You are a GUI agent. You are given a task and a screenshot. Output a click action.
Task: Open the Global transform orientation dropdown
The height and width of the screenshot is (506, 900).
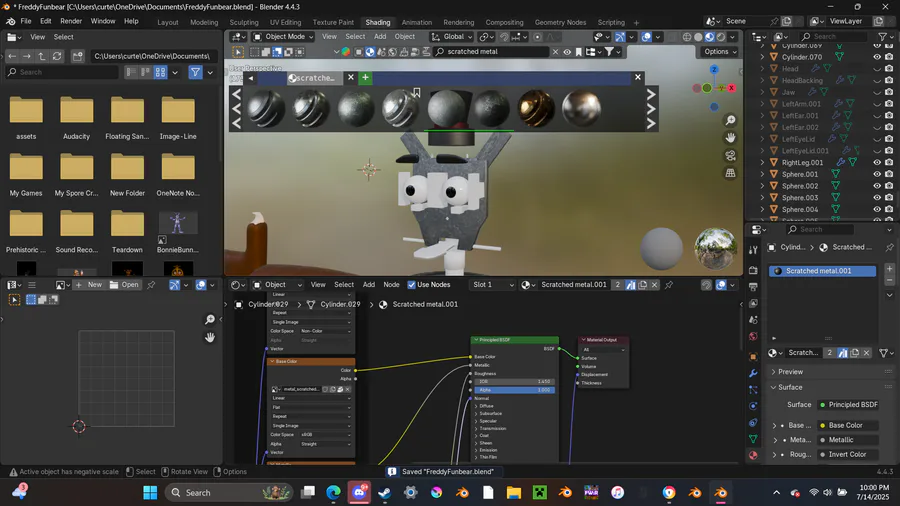[x=452, y=37]
